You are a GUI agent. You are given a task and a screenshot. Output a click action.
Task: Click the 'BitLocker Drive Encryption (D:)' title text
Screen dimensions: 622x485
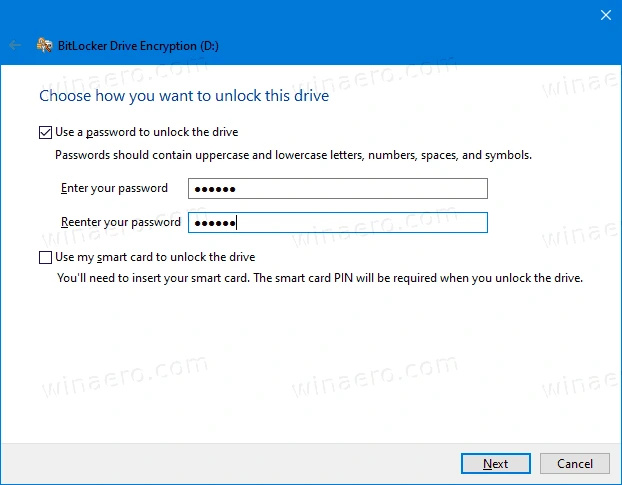click(138, 46)
